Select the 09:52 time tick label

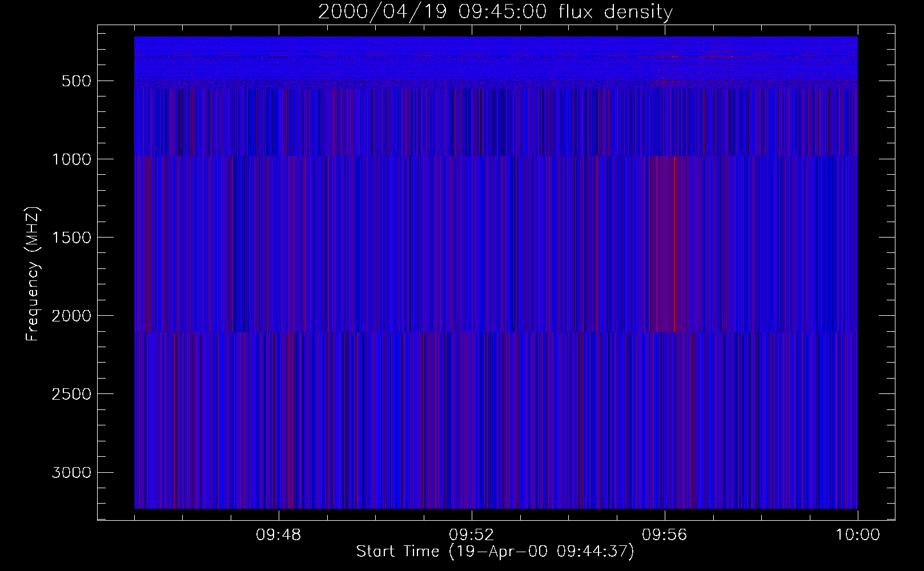471,535
